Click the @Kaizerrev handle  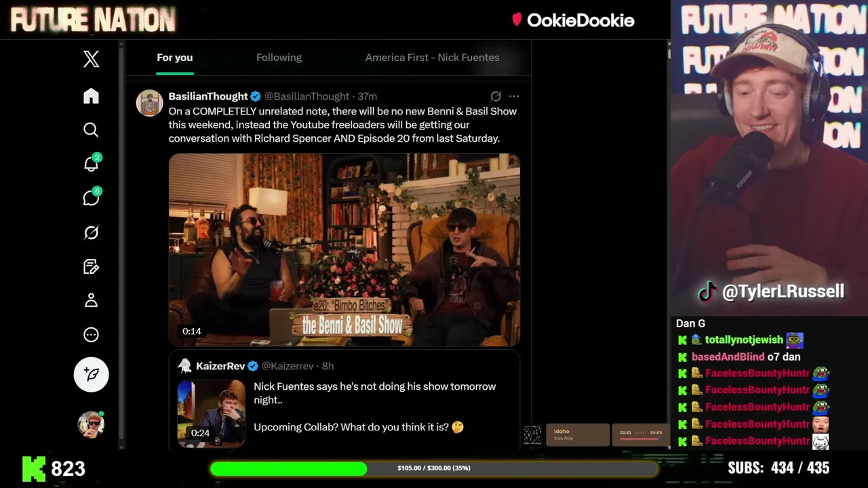288,366
